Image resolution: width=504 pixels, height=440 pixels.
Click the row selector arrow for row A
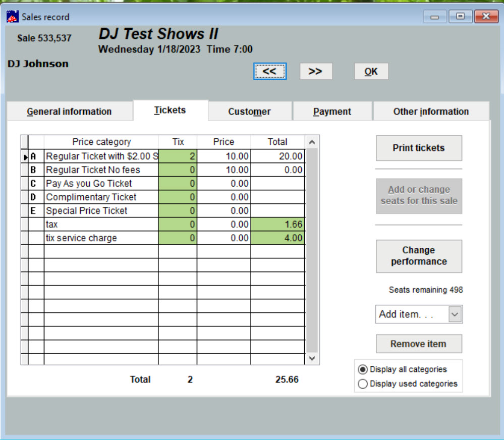25,157
